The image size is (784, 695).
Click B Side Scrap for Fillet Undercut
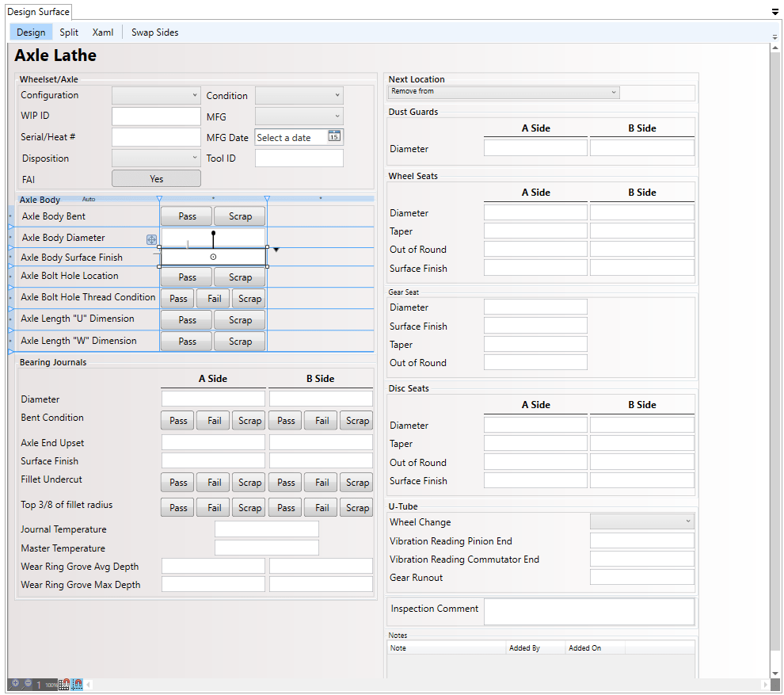[357, 483]
